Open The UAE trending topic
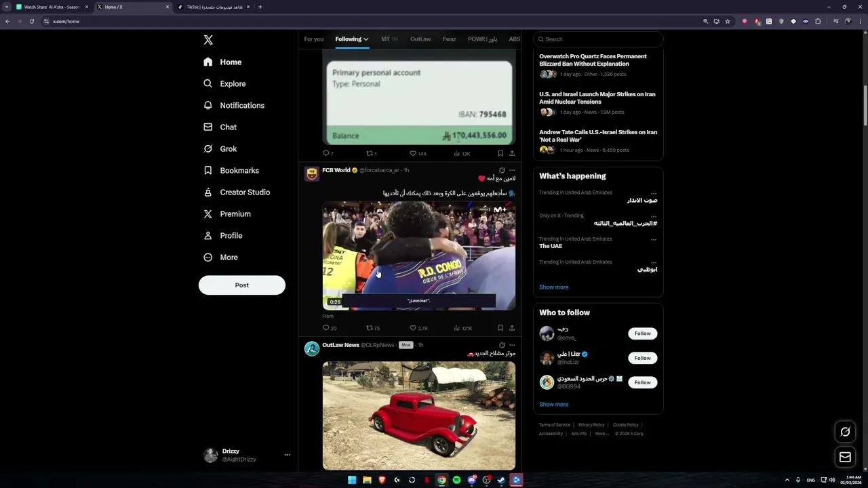This screenshot has height=488, width=868. pos(551,246)
